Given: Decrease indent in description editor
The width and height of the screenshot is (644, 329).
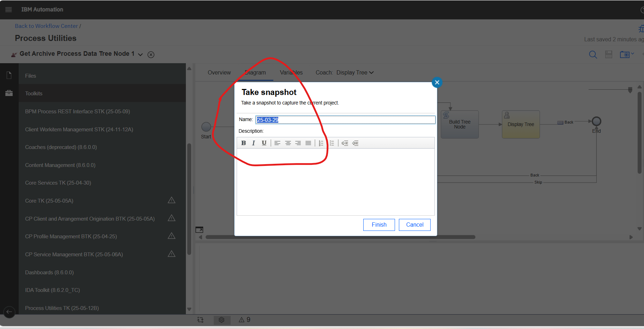Looking at the screenshot, I should point(355,143).
